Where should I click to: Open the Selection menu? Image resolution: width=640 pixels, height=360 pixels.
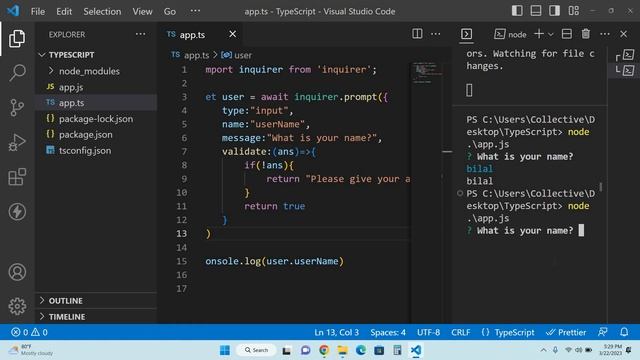pos(102,11)
